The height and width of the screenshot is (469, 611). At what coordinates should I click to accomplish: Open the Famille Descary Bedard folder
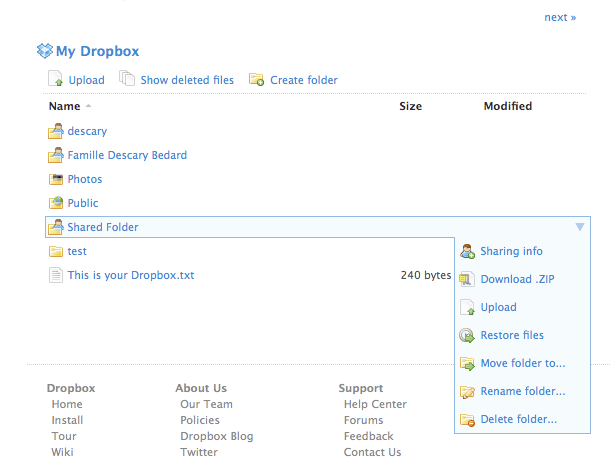pyautogui.click(x=127, y=155)
